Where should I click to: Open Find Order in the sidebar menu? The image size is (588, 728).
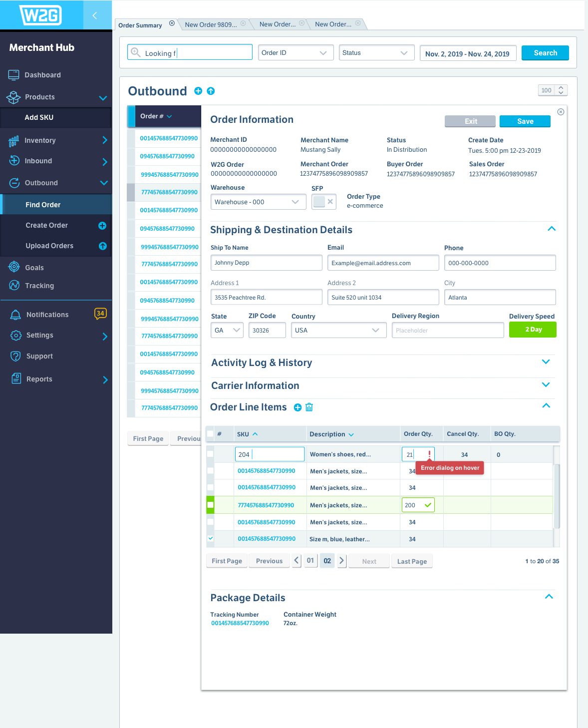pyautogui.click(x=43, y=205)
